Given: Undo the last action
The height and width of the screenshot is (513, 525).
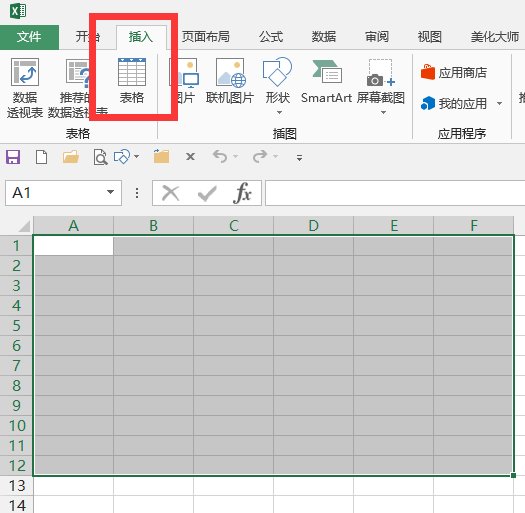Looking at the screenshot, I should point(220,156).
